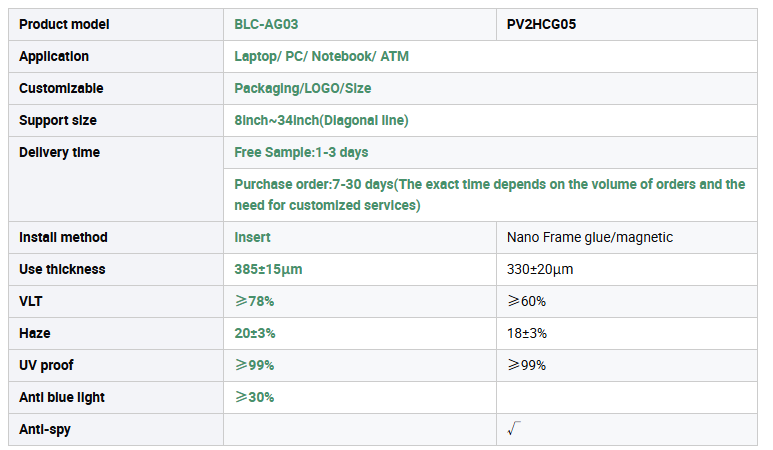Click the BLC-AG03 product model text

pos(266,24)
